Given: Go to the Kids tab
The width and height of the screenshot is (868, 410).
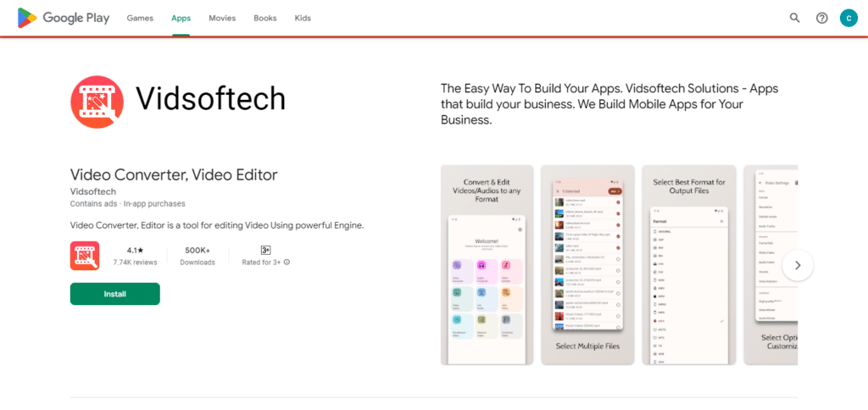Looking at the screenshot, I should pos(303,19).
